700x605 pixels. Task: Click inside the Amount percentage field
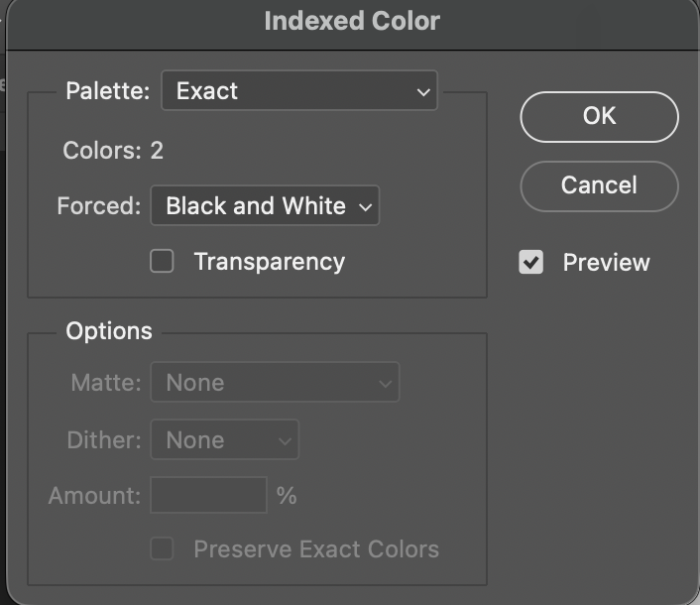209,495
